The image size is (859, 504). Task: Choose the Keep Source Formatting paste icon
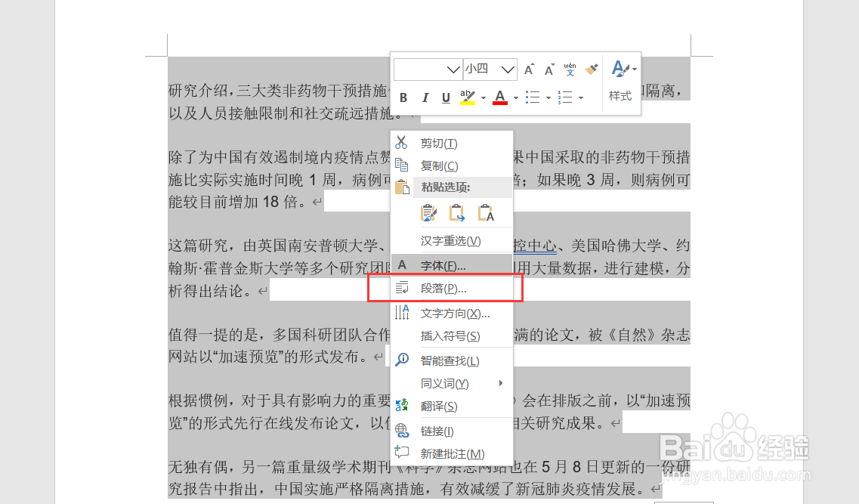tap(428, 213)
